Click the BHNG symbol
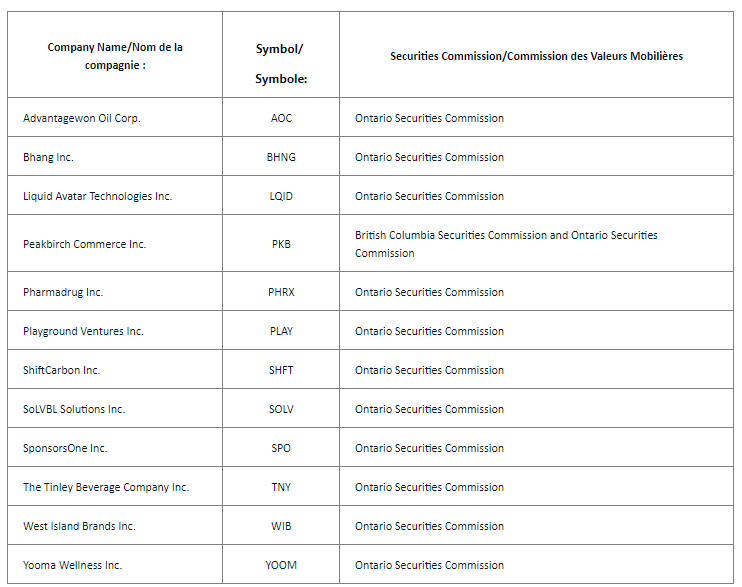Screen dimensions: 742x587 [x=281, y=157]
